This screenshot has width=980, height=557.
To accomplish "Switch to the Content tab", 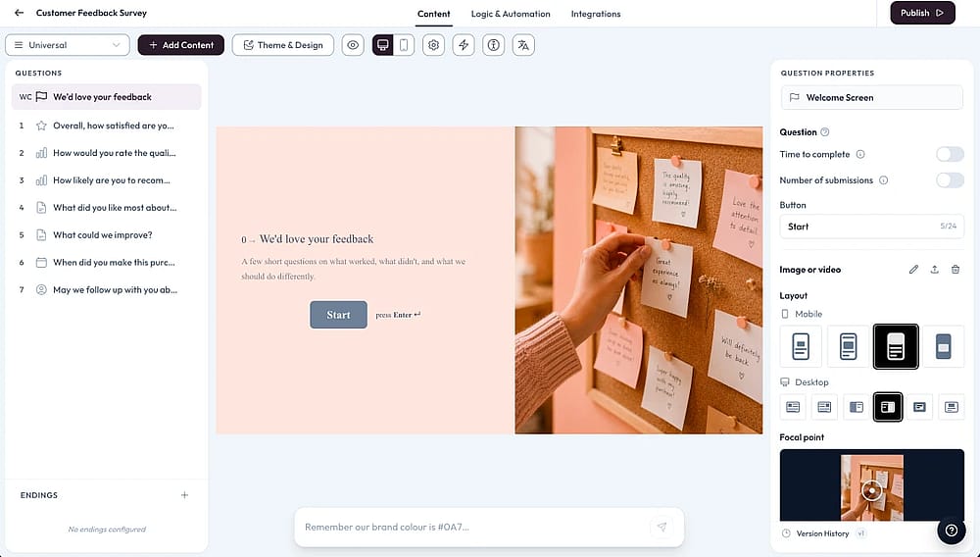I will 434,14.
